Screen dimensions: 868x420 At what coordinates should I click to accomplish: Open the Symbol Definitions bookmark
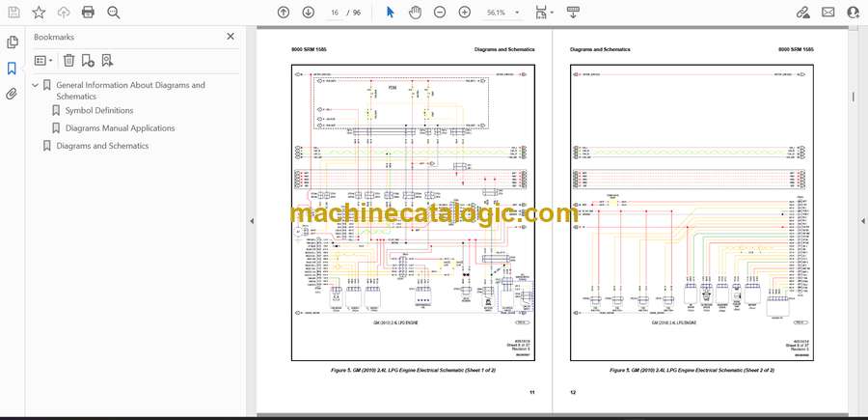pos(99,110)
